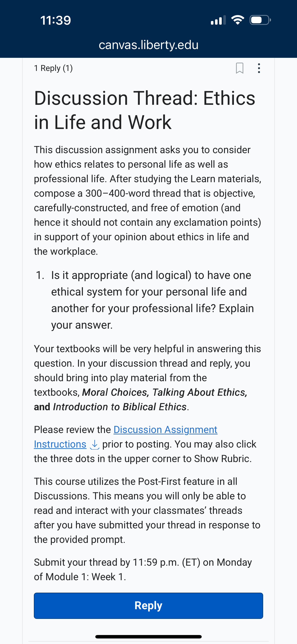The width and height of the screenshot is (297, 644).
Task: Tap the word Instructions in the link
Action: [60, 444]
